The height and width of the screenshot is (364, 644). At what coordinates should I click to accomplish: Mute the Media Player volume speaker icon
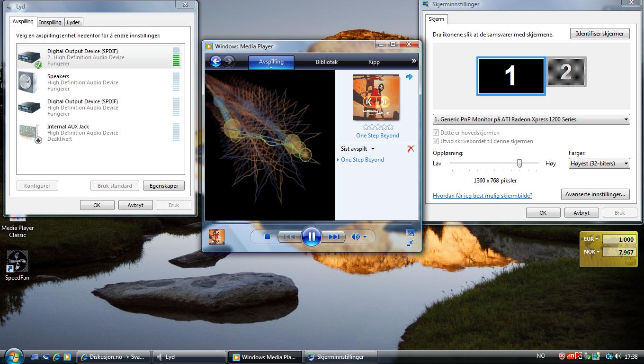coord(355,237)
